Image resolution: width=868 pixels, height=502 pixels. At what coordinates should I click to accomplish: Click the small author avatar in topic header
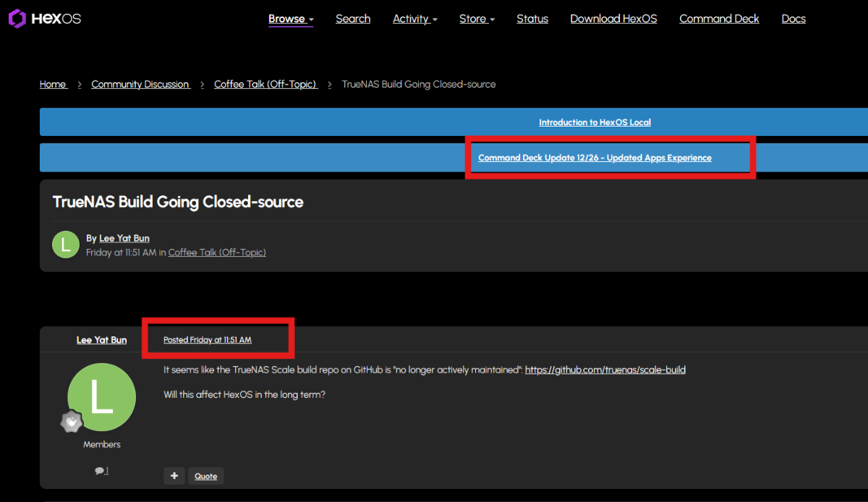pyautogui.click(x=66, y=245)
